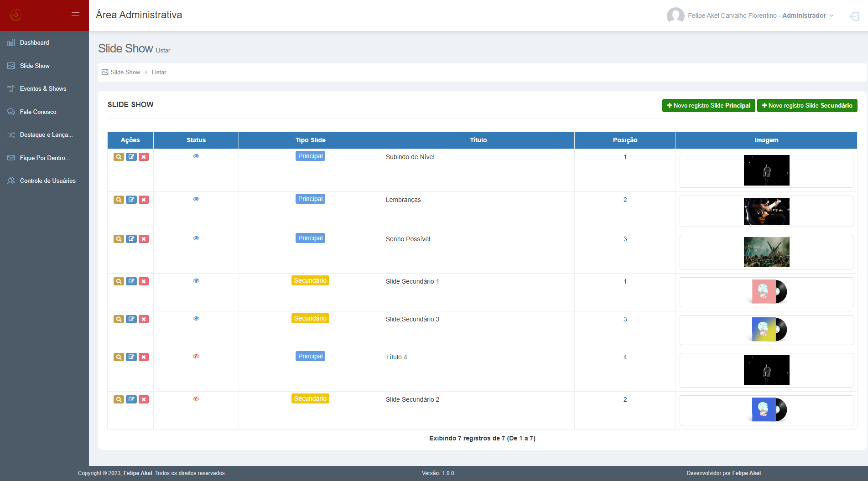
Task: Click Novo registro Slide Secundário button
Action: coord(807,105)
